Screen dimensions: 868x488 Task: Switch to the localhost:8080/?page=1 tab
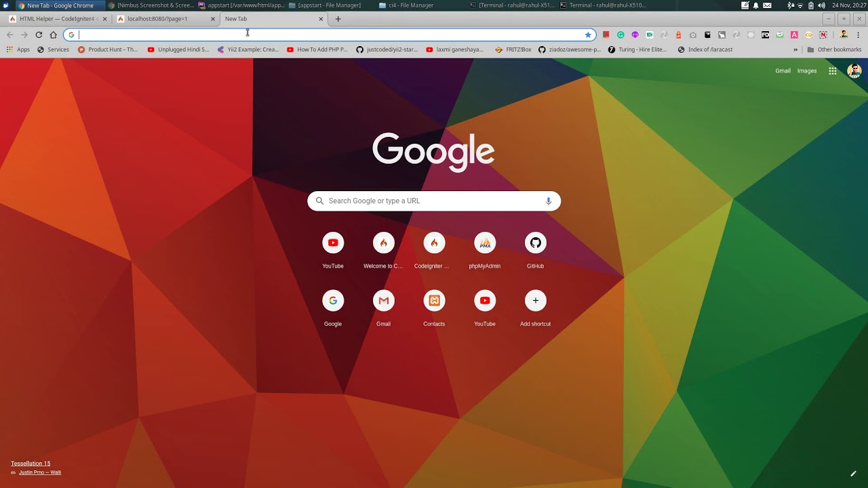point(165,19)
